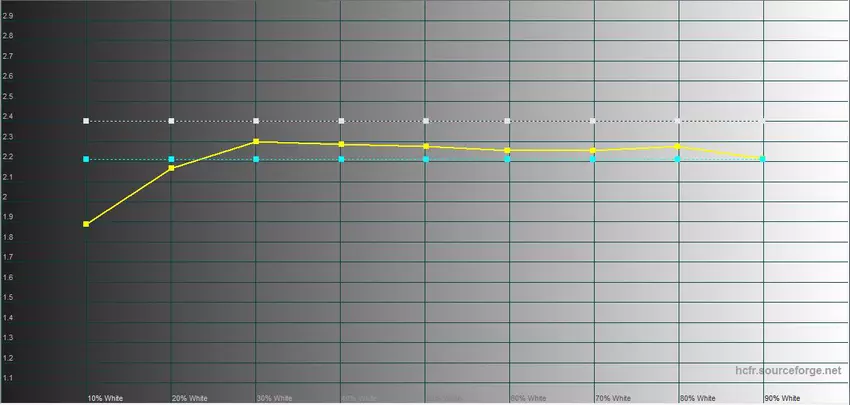Select the "70% White" x-axis label
850x405 pixels.
[x=612, y=398]
